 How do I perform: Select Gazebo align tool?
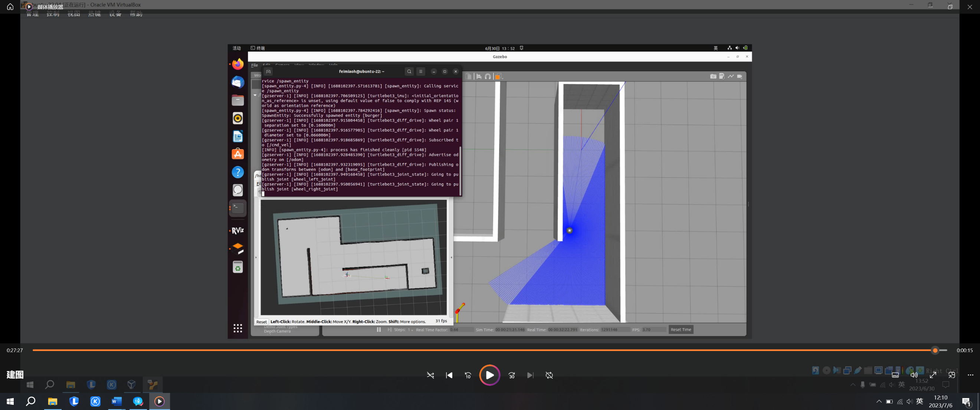click(479, 76)
